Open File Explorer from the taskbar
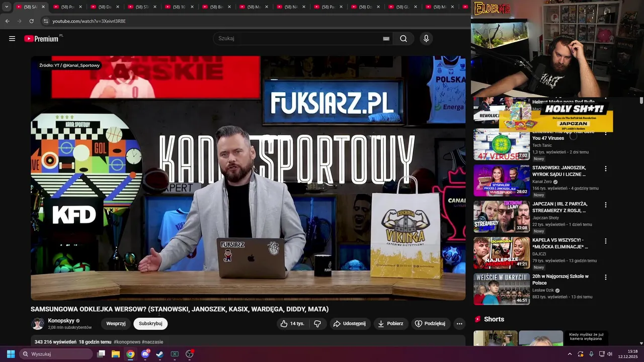Viewport: 644px width, 362px height. coord(116,354)
